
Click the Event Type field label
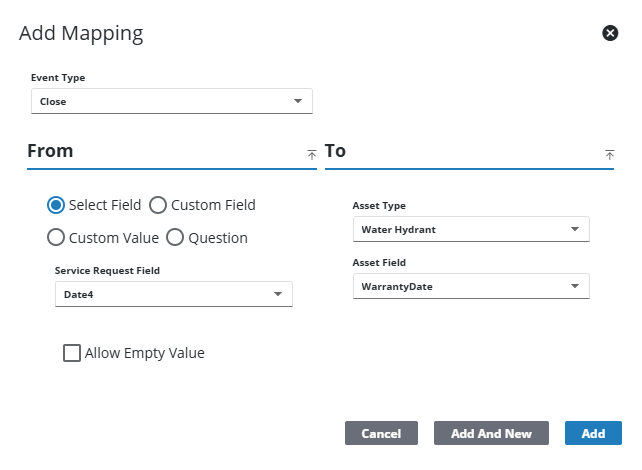pos(58,77)
